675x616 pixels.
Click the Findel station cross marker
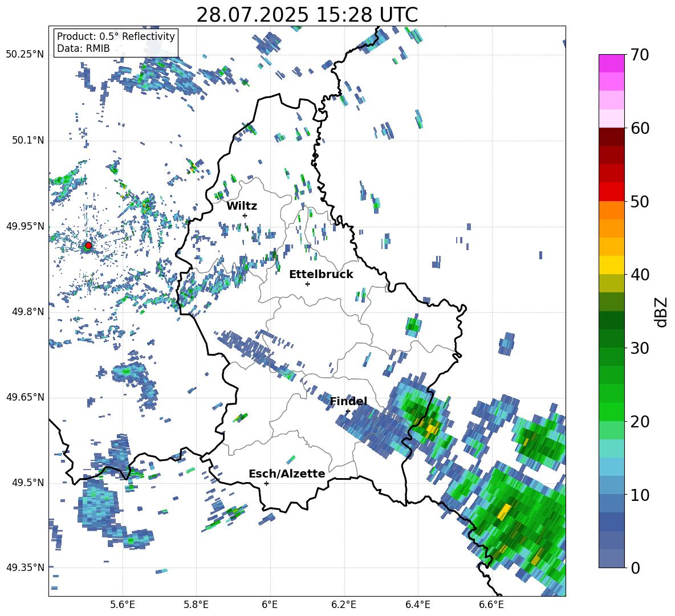coord(348,411)
